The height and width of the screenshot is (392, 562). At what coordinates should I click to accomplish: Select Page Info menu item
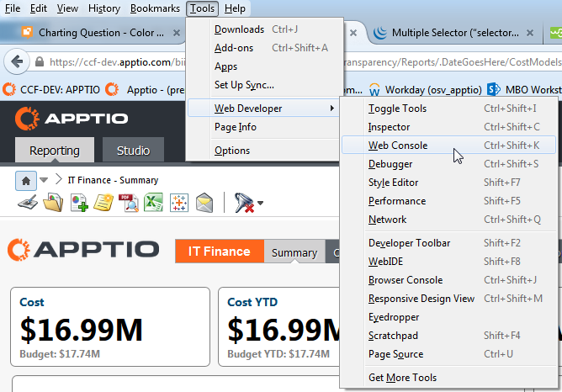[x=263, y=127]
